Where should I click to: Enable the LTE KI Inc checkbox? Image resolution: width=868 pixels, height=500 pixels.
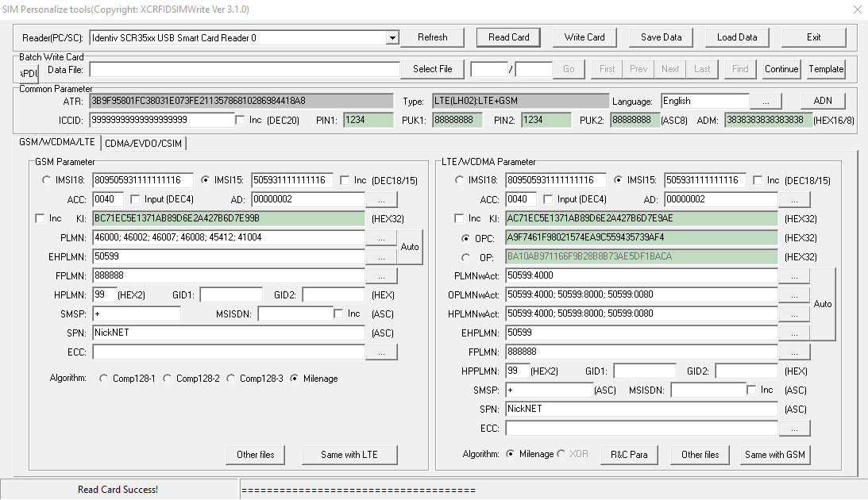click(459, 218)
